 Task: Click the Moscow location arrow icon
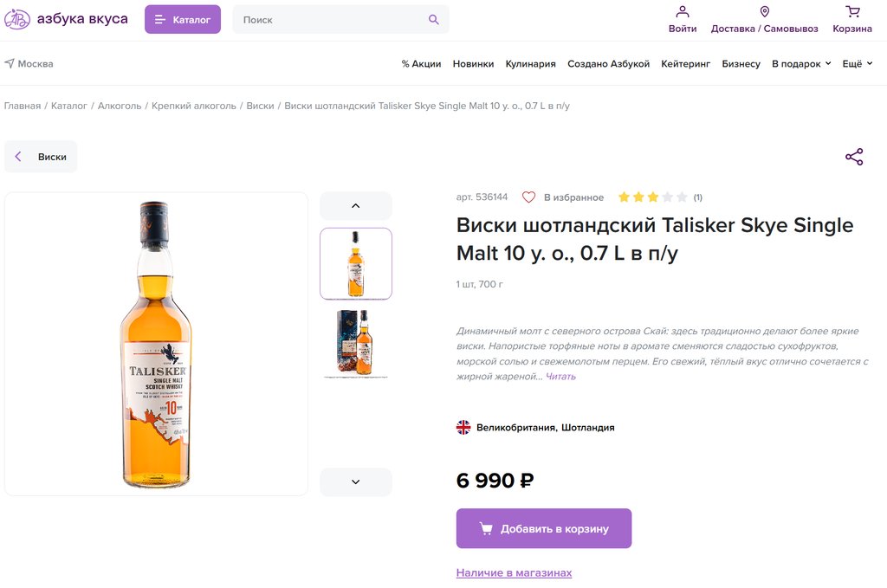(10, 63)
